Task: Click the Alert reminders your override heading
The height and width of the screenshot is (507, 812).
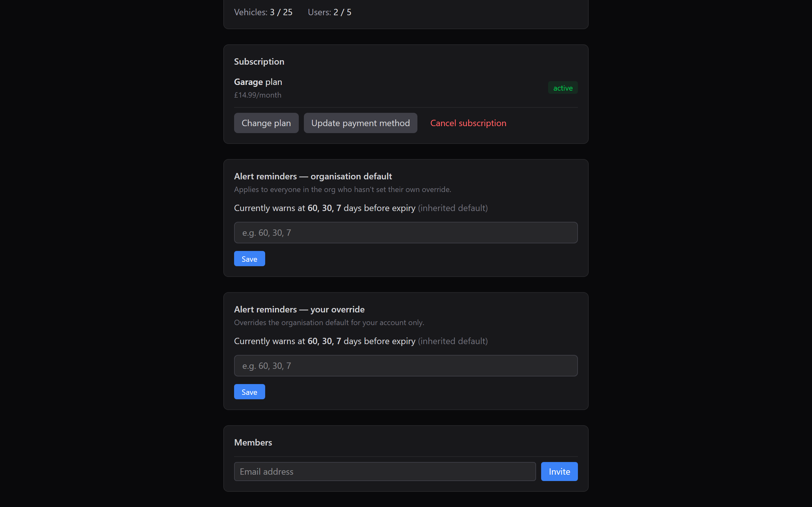Action: pyautogui.click(x=299, y=309)
